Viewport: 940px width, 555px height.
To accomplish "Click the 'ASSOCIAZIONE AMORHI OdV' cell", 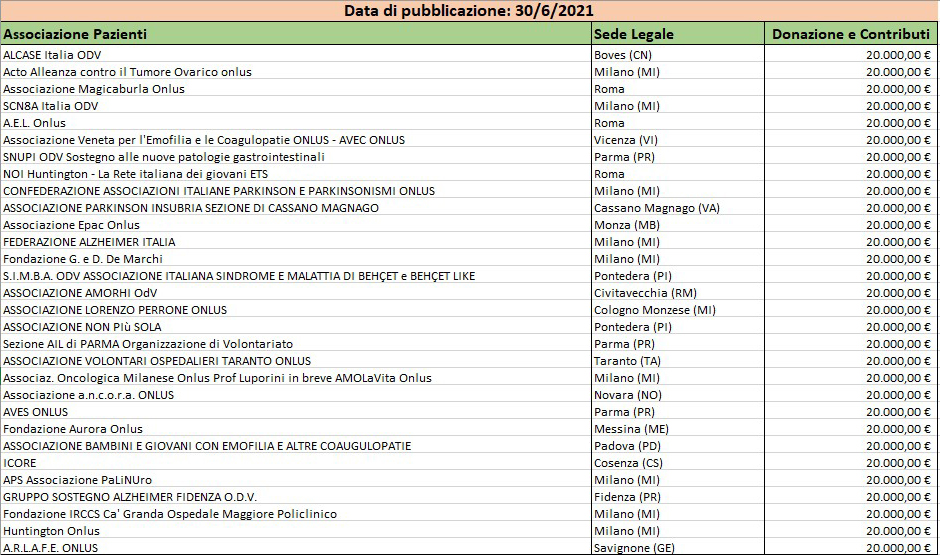I will pyautogui.click(x=296, y=292).
